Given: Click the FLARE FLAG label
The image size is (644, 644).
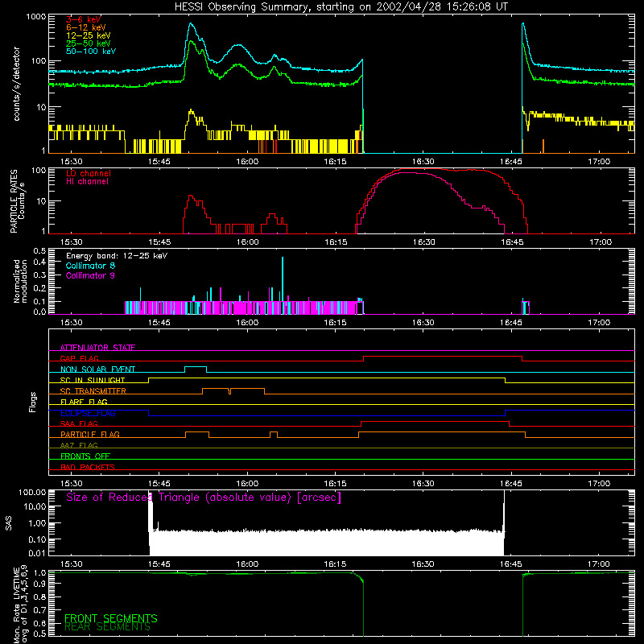Looking at the screenshot, I should coord(84,402).
